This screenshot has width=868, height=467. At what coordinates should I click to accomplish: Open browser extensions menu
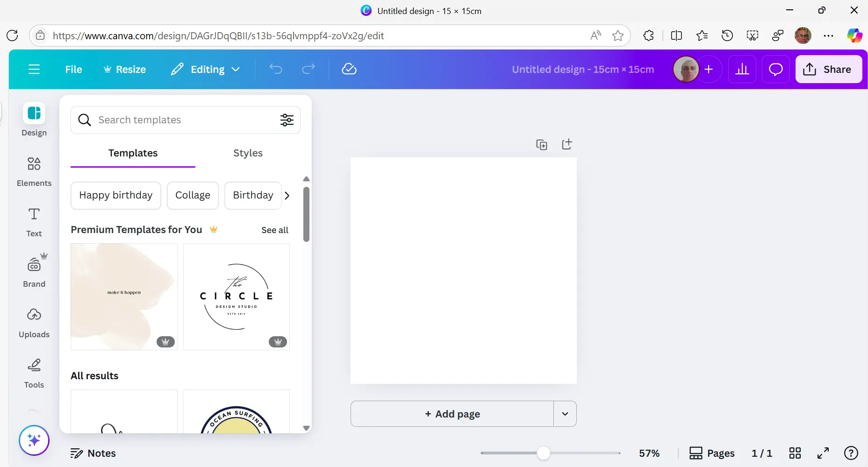649,35
